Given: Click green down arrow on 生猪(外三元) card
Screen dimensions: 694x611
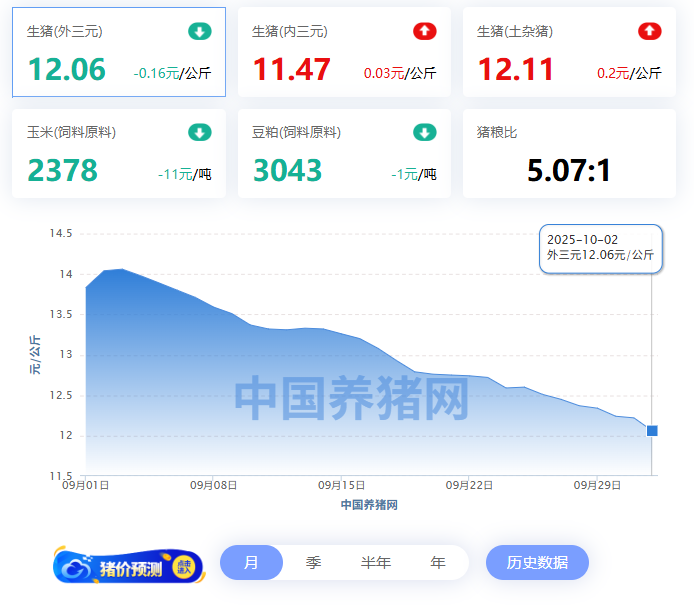Looking at the screenshot, I should 200,32.
